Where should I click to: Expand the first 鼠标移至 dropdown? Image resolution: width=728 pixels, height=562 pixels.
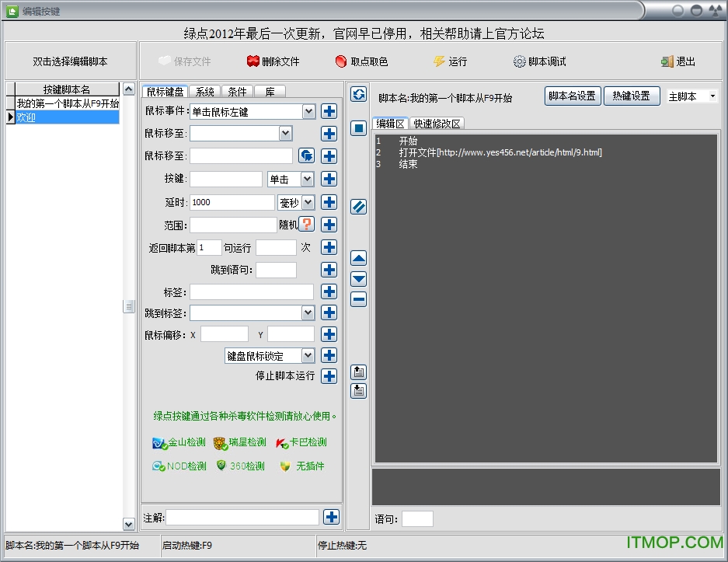pyautogui.click(x=286, y=134)
